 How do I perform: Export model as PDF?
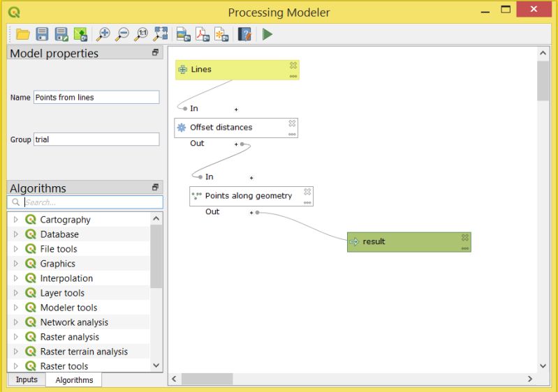(203, 34)
